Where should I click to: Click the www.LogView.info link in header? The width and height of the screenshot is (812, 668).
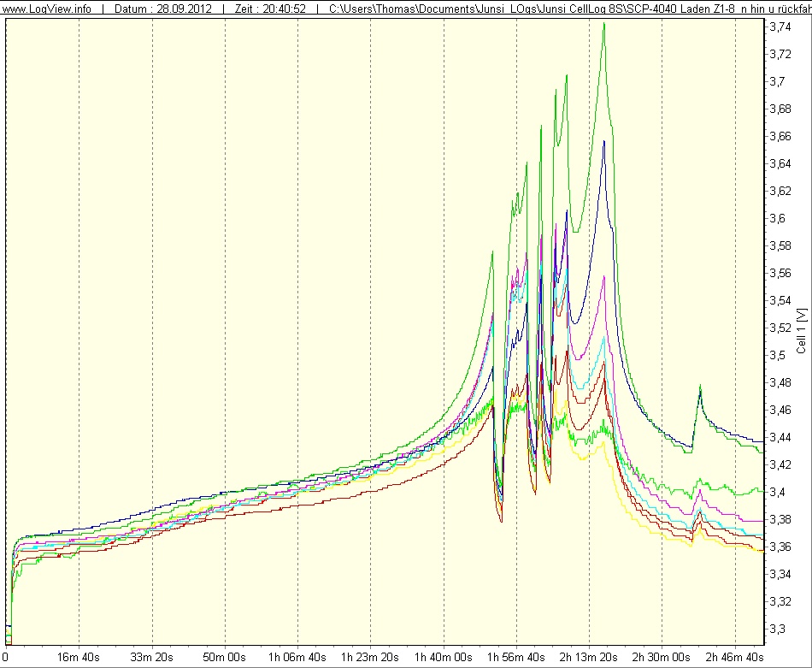click(x=48, y=8)
